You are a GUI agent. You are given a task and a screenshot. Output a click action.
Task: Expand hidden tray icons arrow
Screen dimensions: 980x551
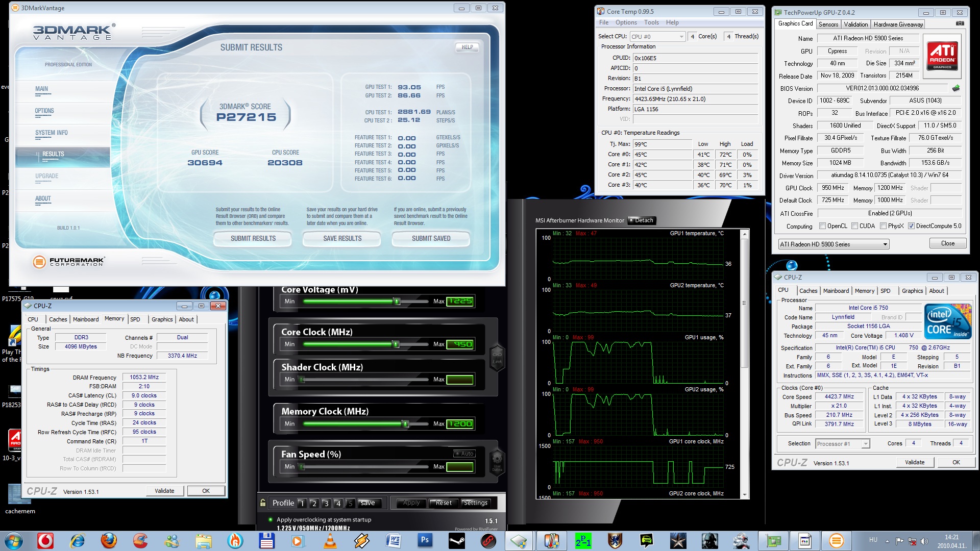point(887,541)
